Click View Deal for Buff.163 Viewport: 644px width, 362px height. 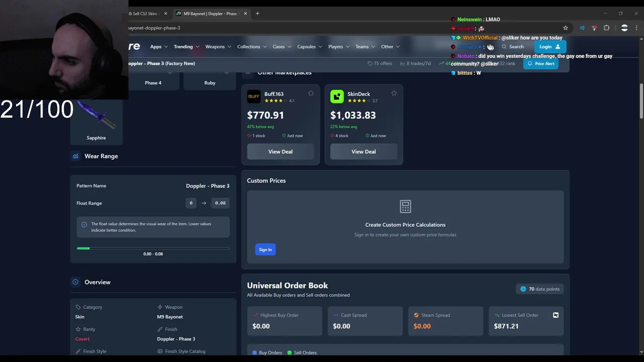point(280,151)
